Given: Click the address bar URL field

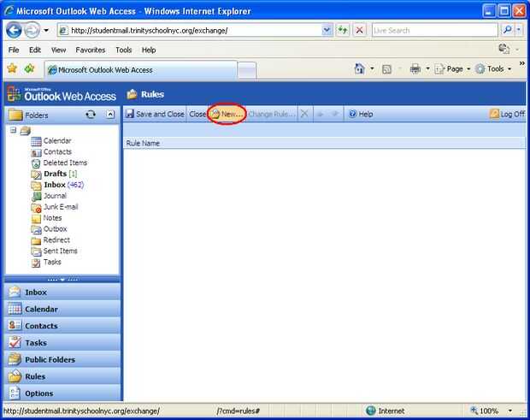Looking at the screenshot, I should tap(189, 31).
